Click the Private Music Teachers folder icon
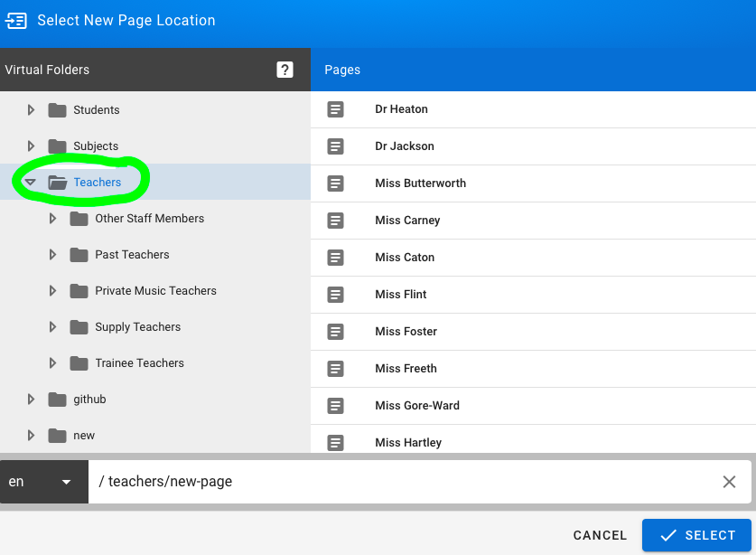This screenshot has height=555, width=756. [79, 291]
